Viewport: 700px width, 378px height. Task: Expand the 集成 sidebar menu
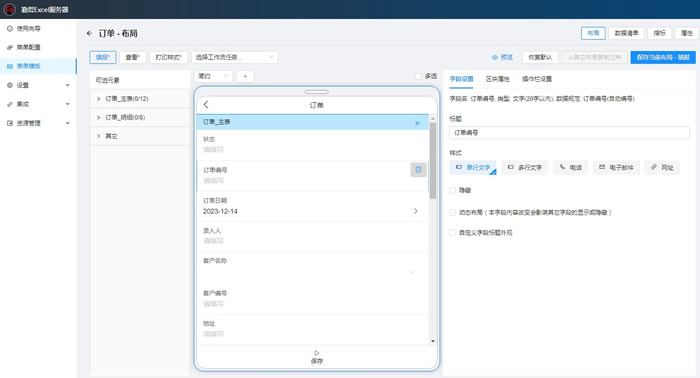click(38, 104)
